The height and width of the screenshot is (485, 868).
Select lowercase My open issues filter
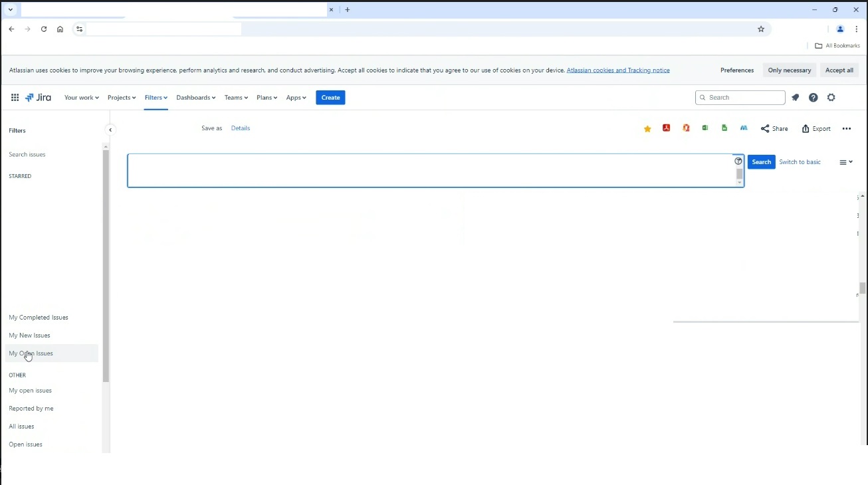pyautogui.click(x=30, y=391)
